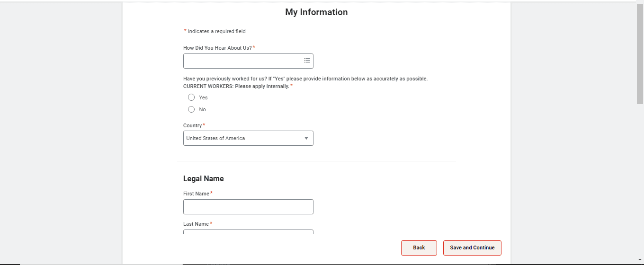Viewport: 644px width, 265px height.
Task: Click the First Name input field
Action: tap(248, 207)
